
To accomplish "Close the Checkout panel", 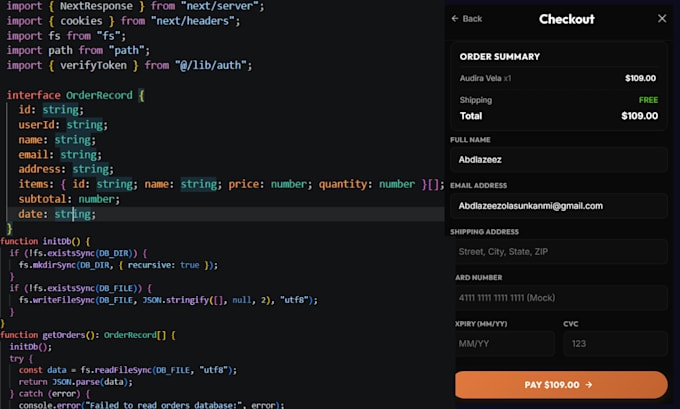I will click(662, 19).
